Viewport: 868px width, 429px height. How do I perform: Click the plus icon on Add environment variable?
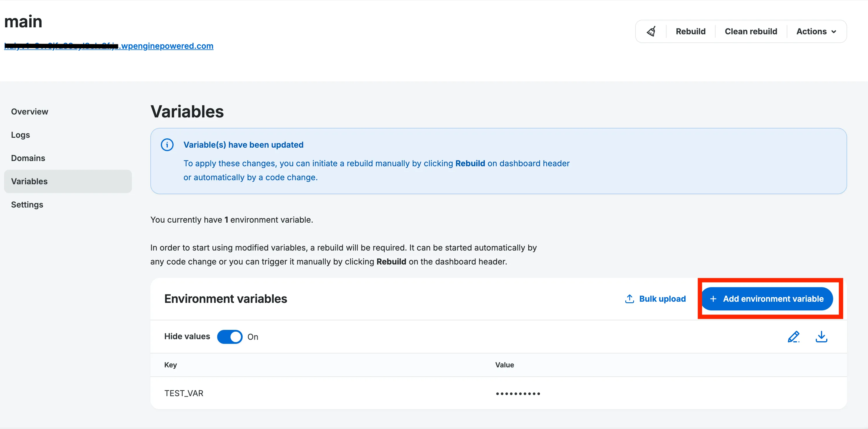pos(713,299)
